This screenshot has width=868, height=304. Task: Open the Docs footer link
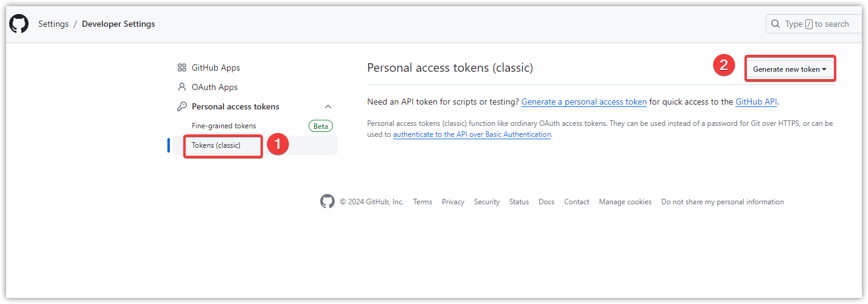coord(547,202)
